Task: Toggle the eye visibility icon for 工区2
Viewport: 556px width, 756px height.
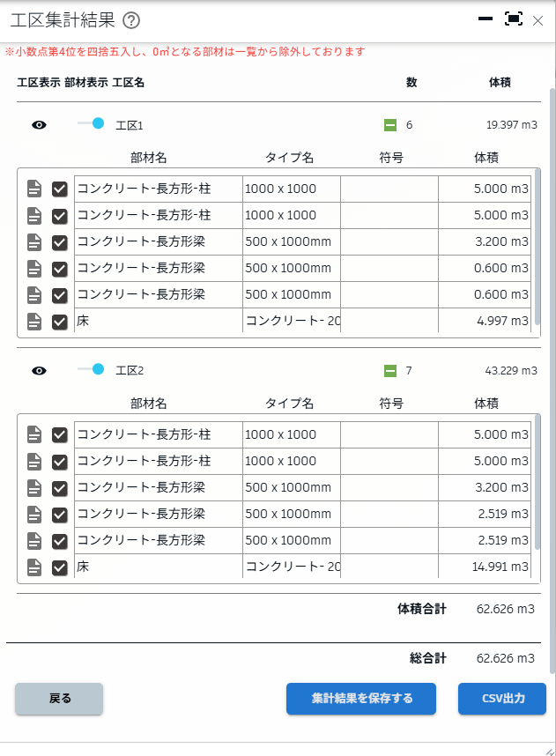Action: 39,371
